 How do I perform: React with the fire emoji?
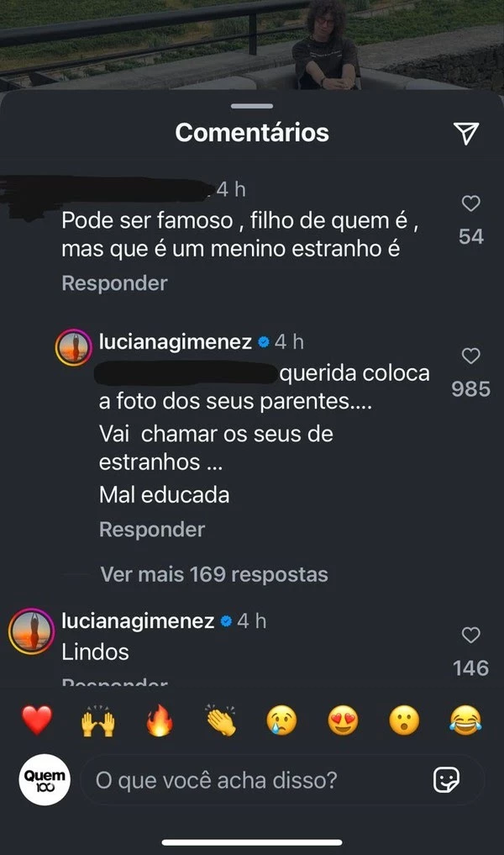point(159,720)
